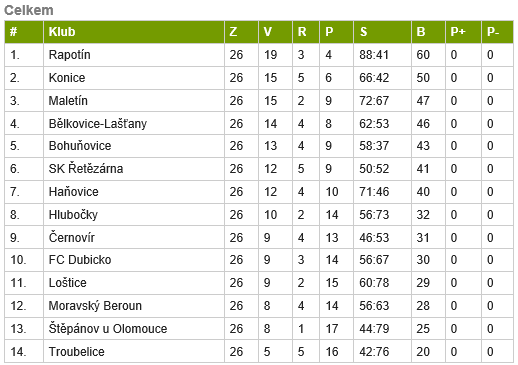
Task: Select Hlubočky in the standings
Action: click(73, 215)
